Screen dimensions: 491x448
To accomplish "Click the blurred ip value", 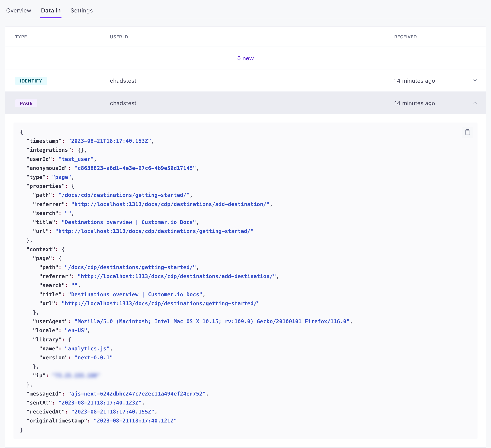I will click(x=76, y=376).
